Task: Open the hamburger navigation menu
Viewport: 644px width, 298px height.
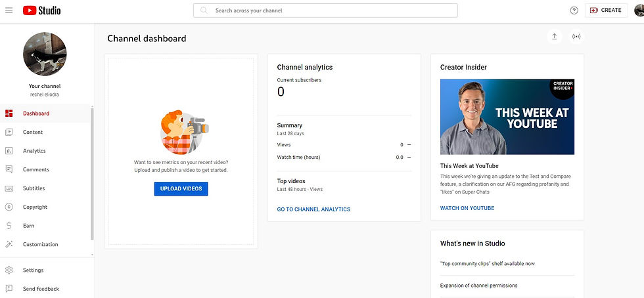Action: click(9, 11)
